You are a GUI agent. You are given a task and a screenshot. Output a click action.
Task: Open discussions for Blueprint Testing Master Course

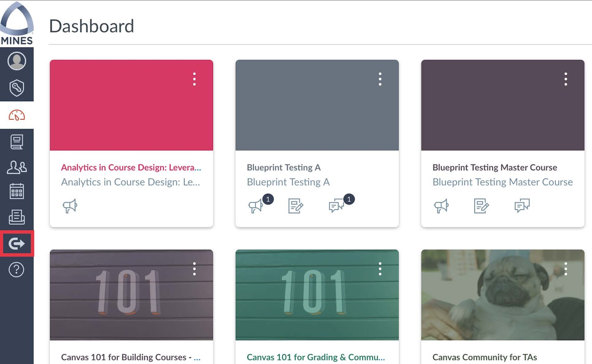pos(522,206)
